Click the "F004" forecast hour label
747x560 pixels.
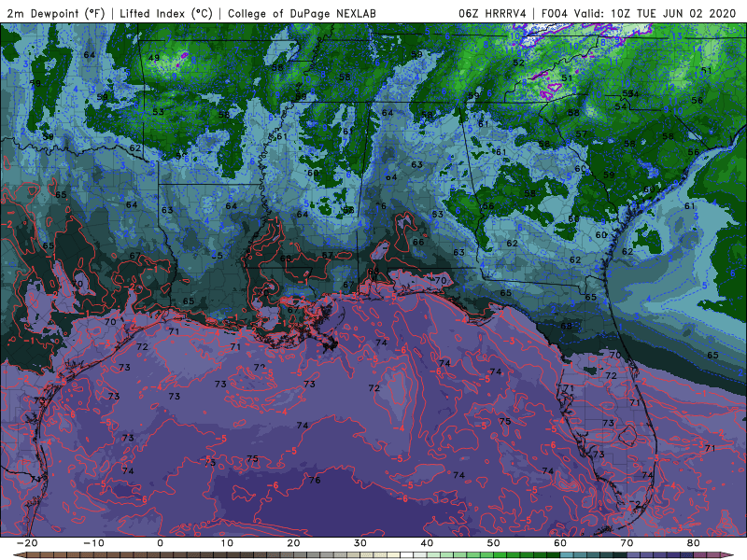[x=554, y=13]
